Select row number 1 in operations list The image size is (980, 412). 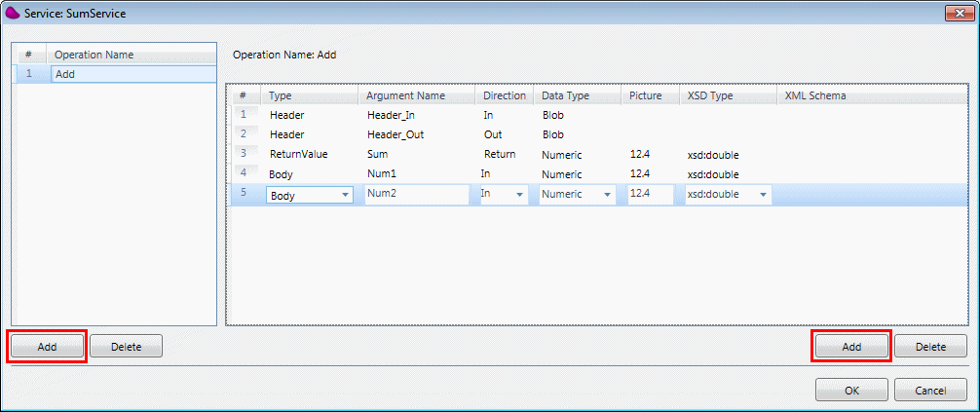pyautogui.click(x=29, y=74)
